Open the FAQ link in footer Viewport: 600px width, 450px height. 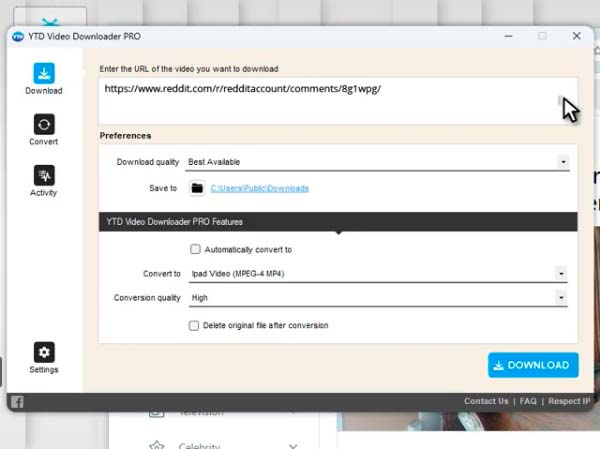[528, 401]
